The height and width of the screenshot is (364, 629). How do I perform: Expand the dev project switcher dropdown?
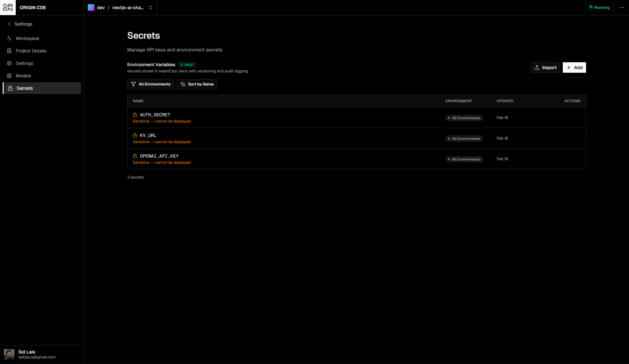pyautogui.click(x=150, y=8)
